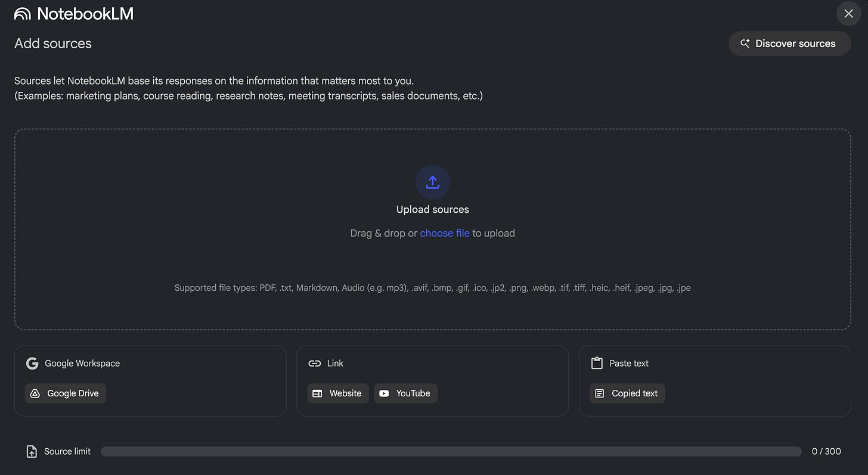Click the Upload sources heading

(433, 209)
